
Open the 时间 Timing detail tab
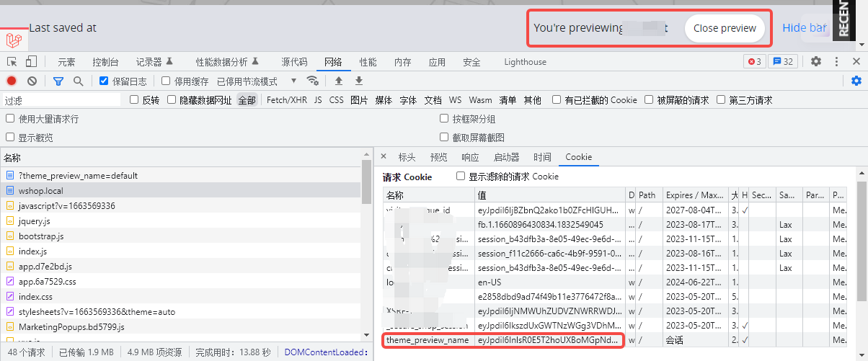coord(542,157)
